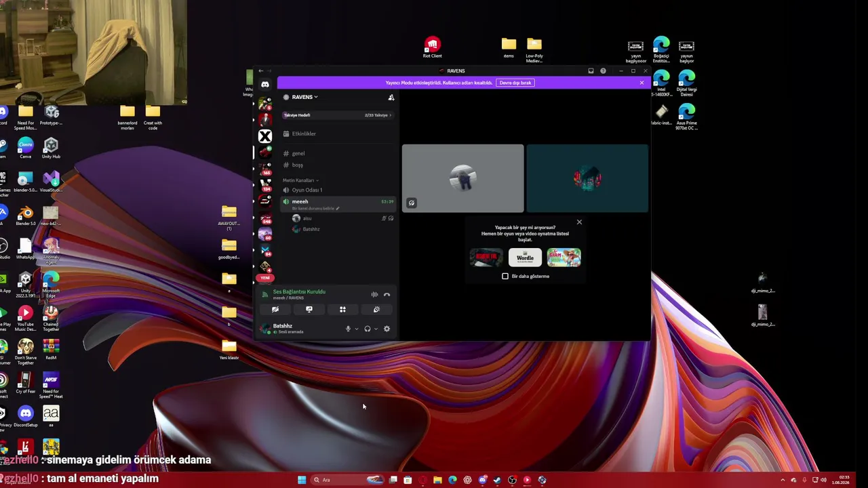Check the Bir daha gösterme checkbox
Screen dimensions: 868x488
coord(505,277)
